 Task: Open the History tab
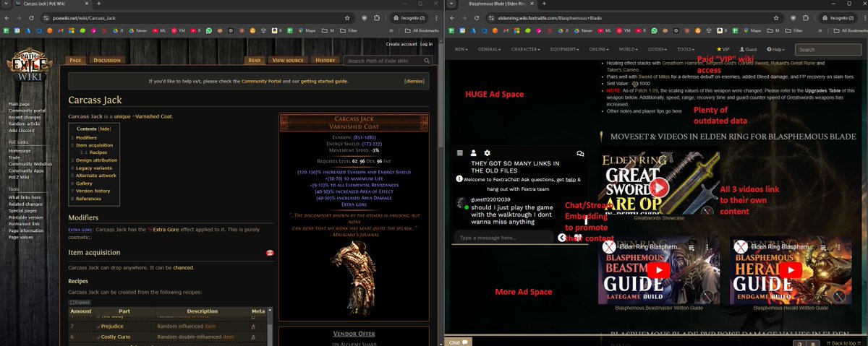point(325,61)
